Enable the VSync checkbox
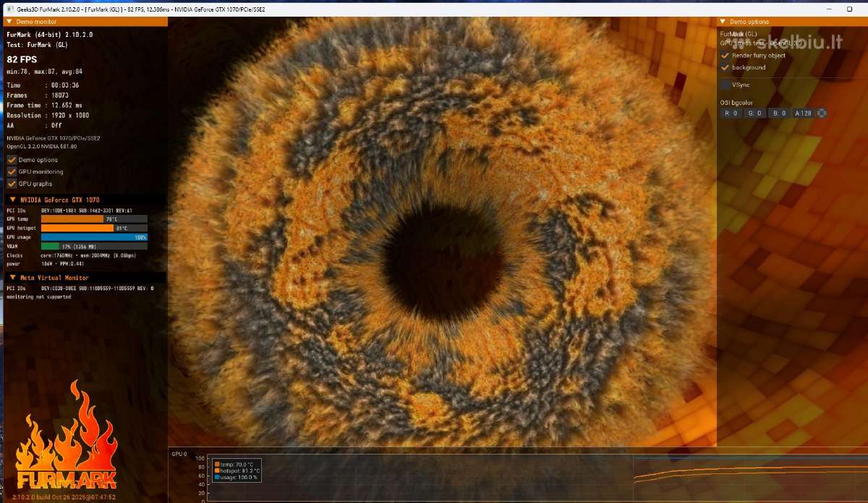This screenshot has width=868, height=503. click(725, 85)
